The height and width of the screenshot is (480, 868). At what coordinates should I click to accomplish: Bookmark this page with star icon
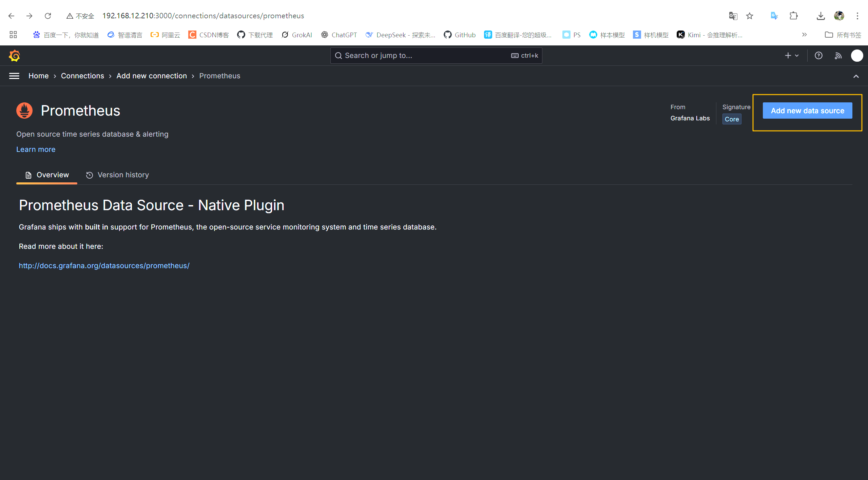[x=750, y=16]
